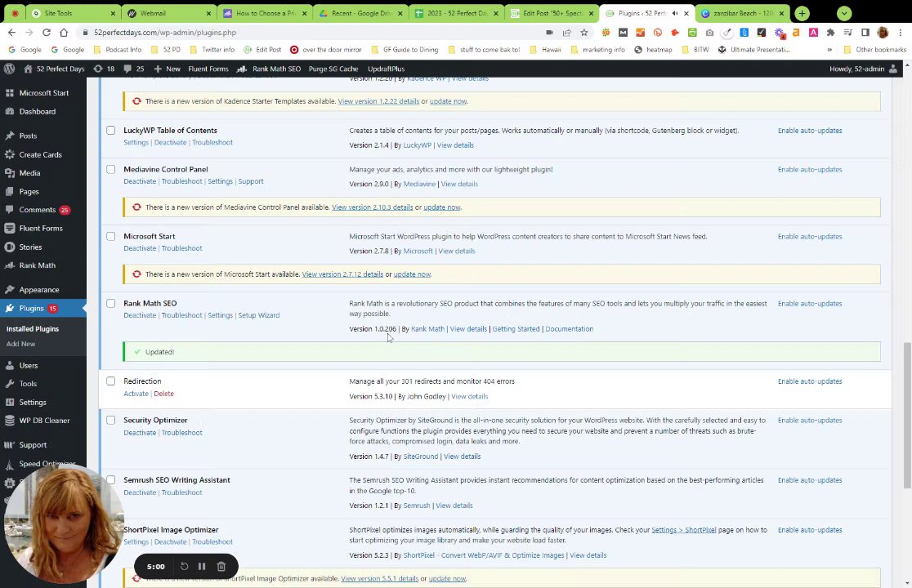Switch to the Webmail browser tab

coord(169,13)
